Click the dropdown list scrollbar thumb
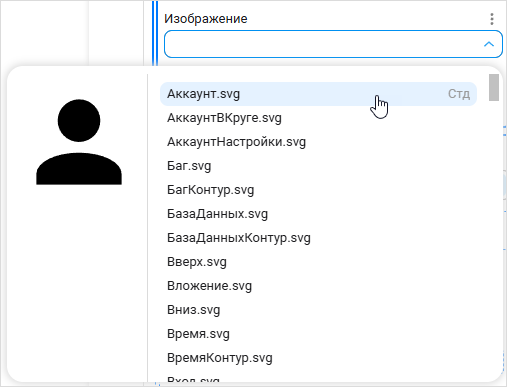 click(494, 87)
